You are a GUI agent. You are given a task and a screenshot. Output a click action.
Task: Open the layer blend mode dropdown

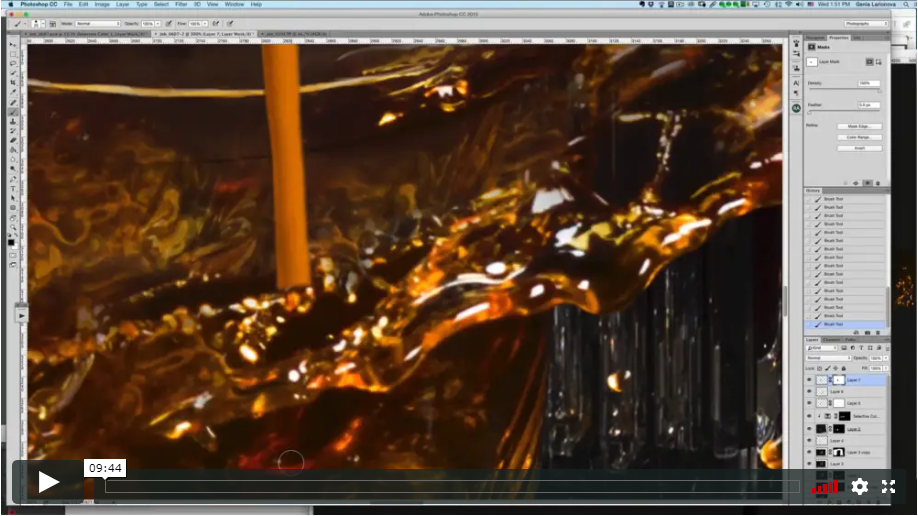pyautogui.click(x=829, y=358)
